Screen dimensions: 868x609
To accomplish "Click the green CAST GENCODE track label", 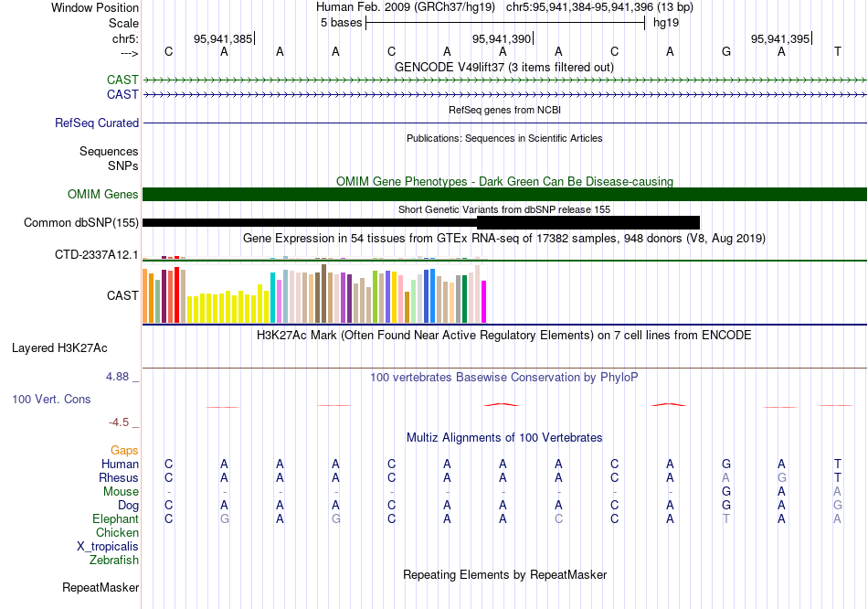I will pos(122,80).
